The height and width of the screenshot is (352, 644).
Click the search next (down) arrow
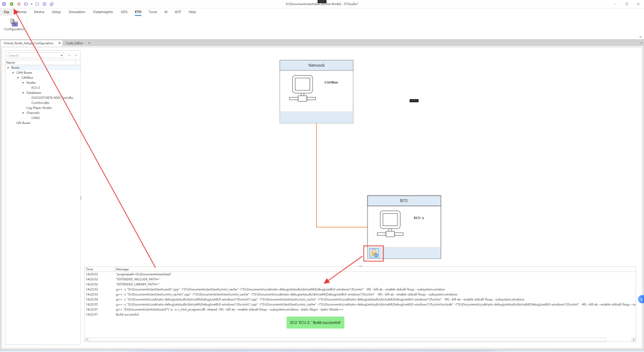tap(76, 55)
